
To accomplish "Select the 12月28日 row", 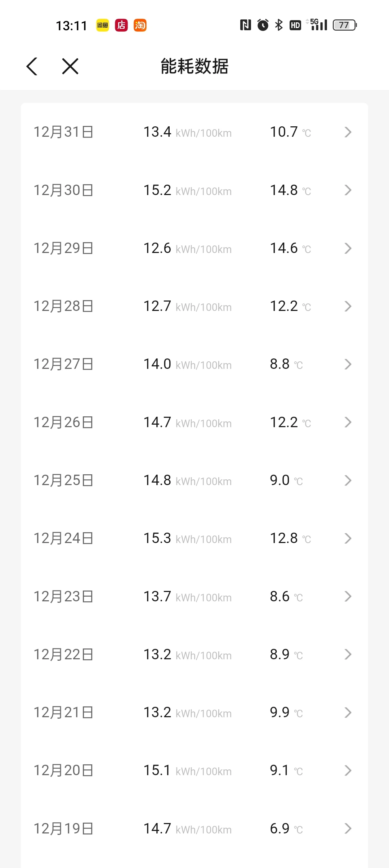I will (x=194, y=306).
